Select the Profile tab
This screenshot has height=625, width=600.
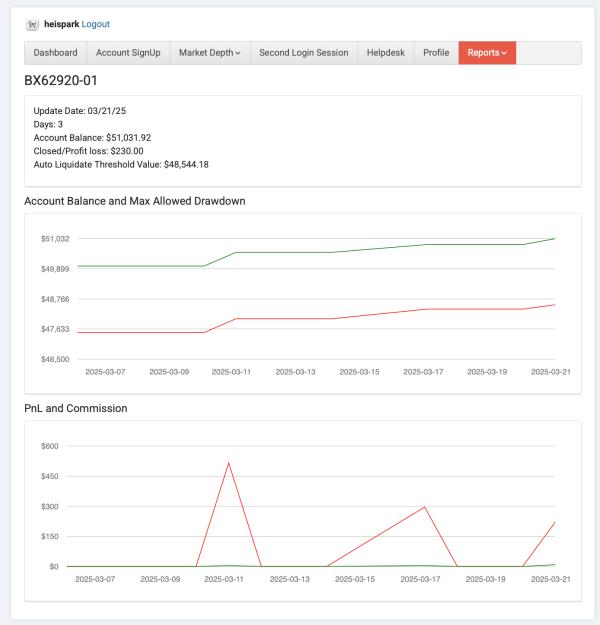436,53
